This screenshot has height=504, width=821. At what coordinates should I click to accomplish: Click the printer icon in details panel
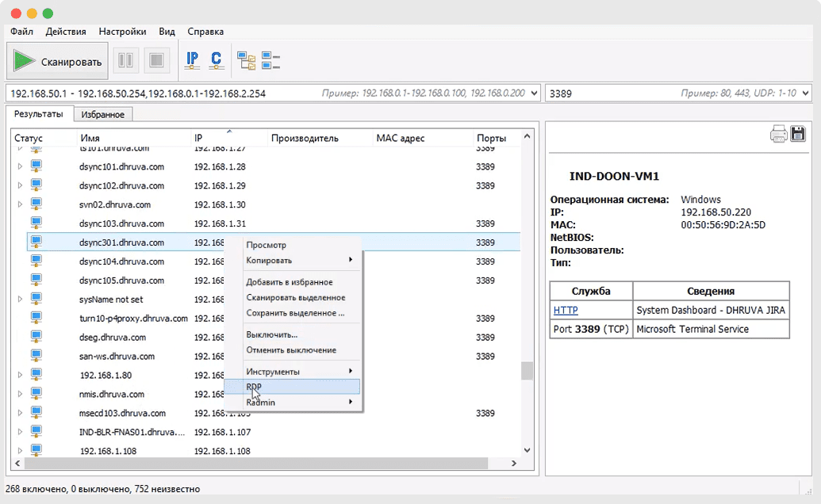[779, 134]
